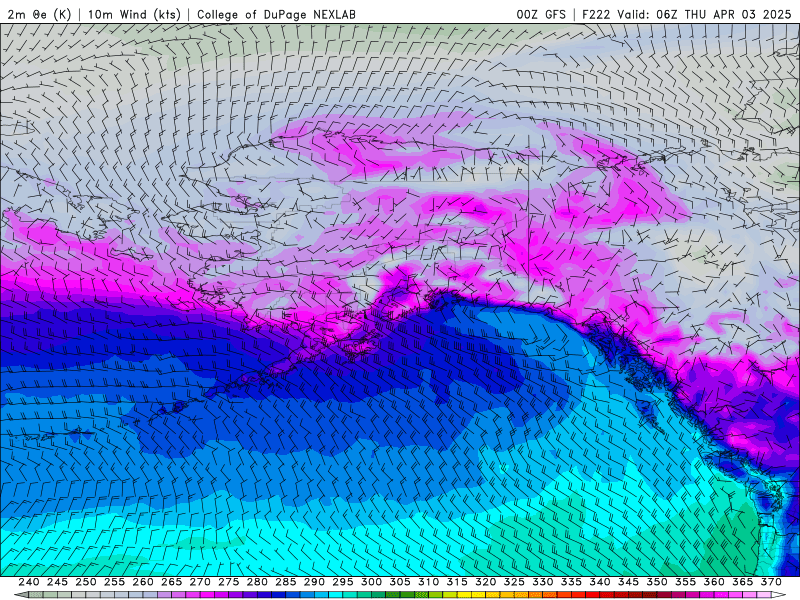Select the 350 legend value
The height and width of the screenshot is (600, 800).
click(657, 582)
